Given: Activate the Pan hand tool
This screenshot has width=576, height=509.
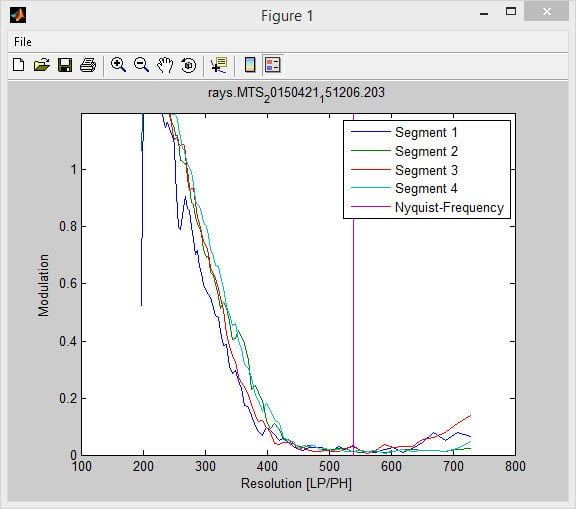Looking at the screenshot, I should 165,65.
